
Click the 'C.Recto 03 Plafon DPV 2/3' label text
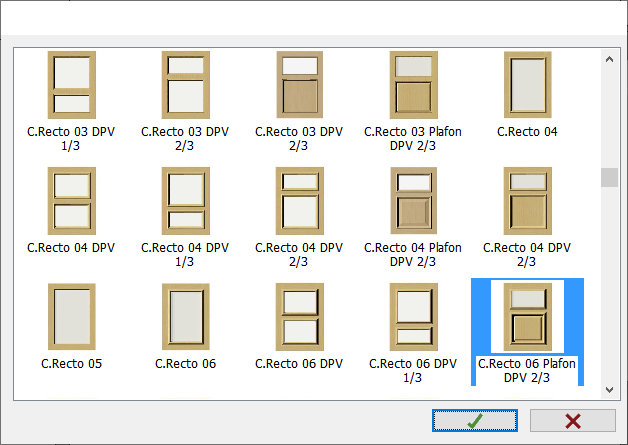413,139
